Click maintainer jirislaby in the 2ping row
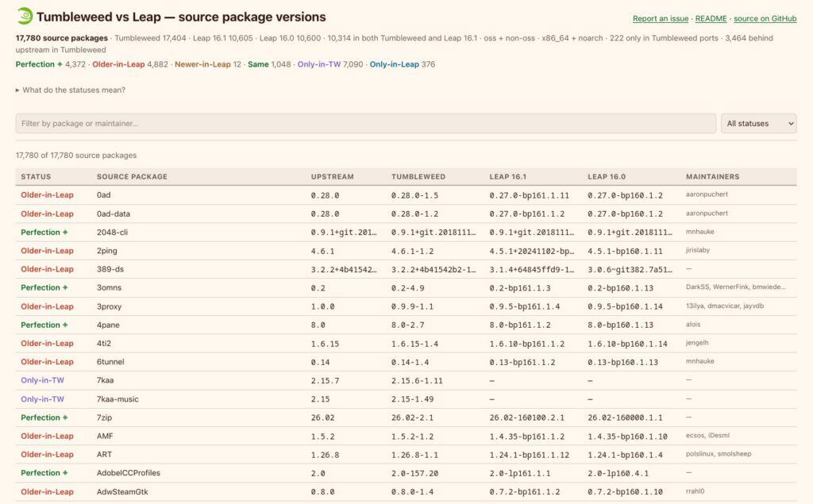 pyautogui.click(x=698, y=250)
